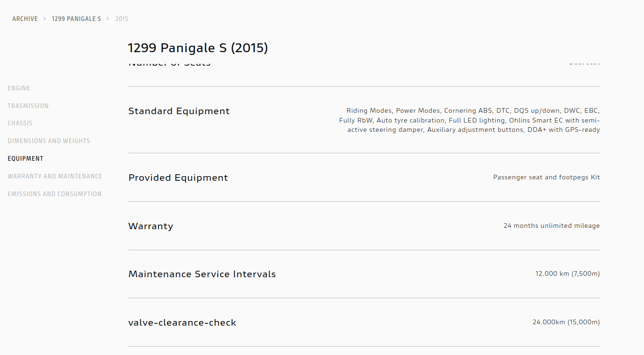644x355 pixels.
Task: Click the chevron after ARCHIVE breadcrumb
Action: click(x=45, y=19)
